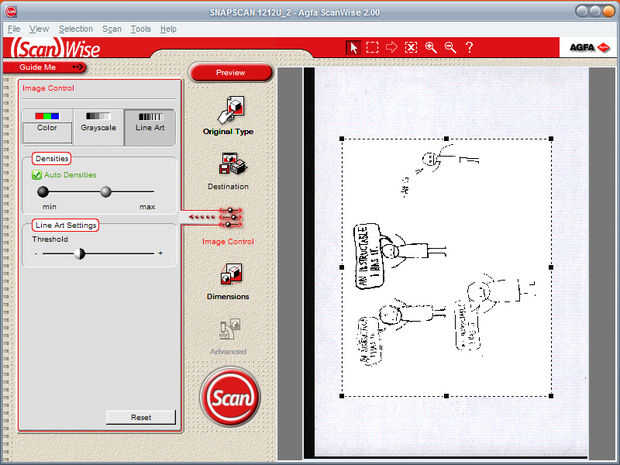Uncheck the Auto Densities checkbox

point(37,175)
